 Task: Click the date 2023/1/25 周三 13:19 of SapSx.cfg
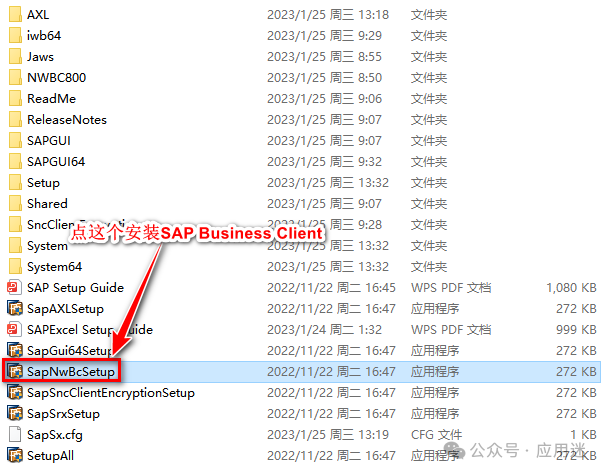click(328, 434)
